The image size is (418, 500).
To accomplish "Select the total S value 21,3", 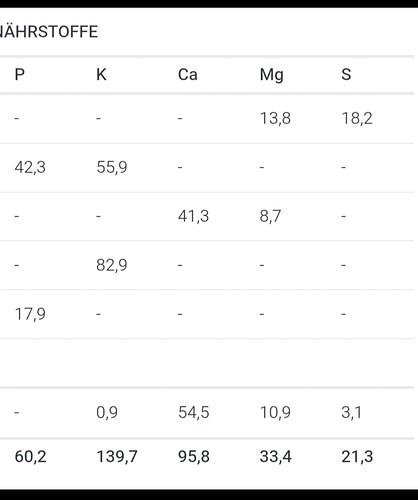I will coord(357,456).
